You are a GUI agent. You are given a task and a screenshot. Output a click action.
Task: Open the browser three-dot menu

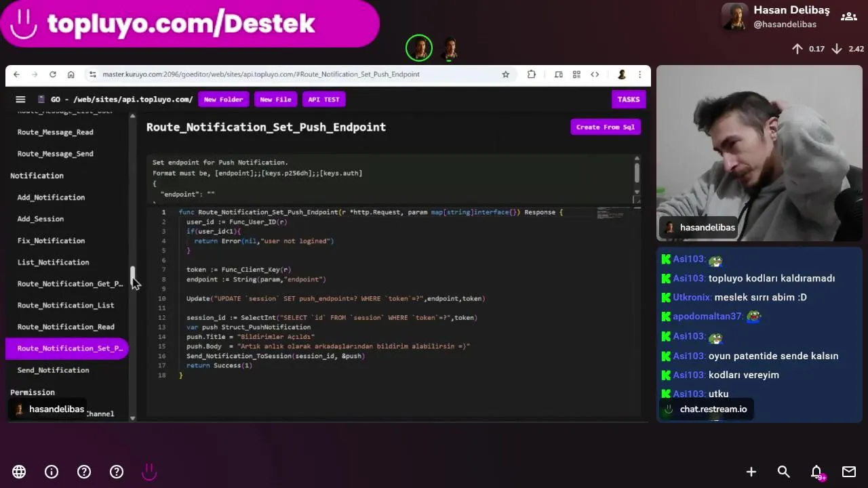[639, 75]
